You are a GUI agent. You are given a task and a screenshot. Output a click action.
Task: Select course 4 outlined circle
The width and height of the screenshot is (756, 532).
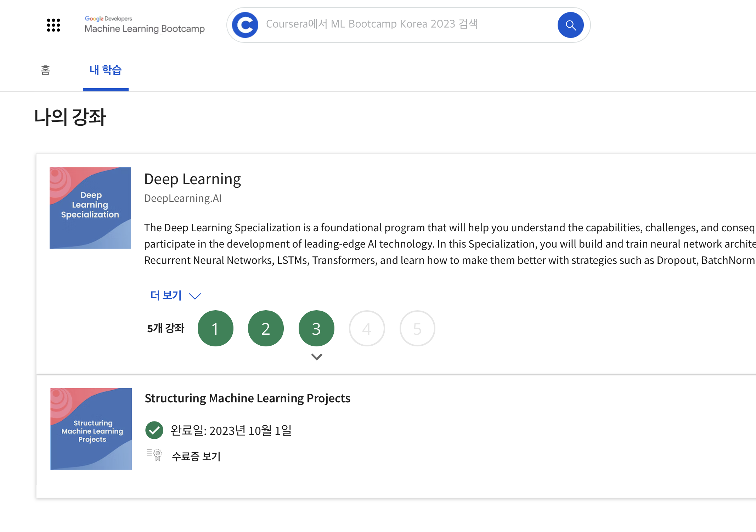coord(367,328)
